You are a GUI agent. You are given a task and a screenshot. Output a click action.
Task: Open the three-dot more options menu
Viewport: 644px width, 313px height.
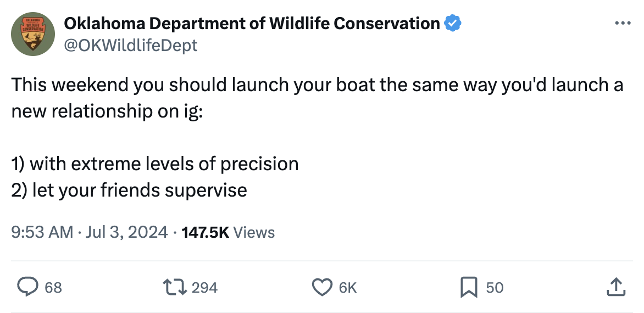tap(623, 24)
